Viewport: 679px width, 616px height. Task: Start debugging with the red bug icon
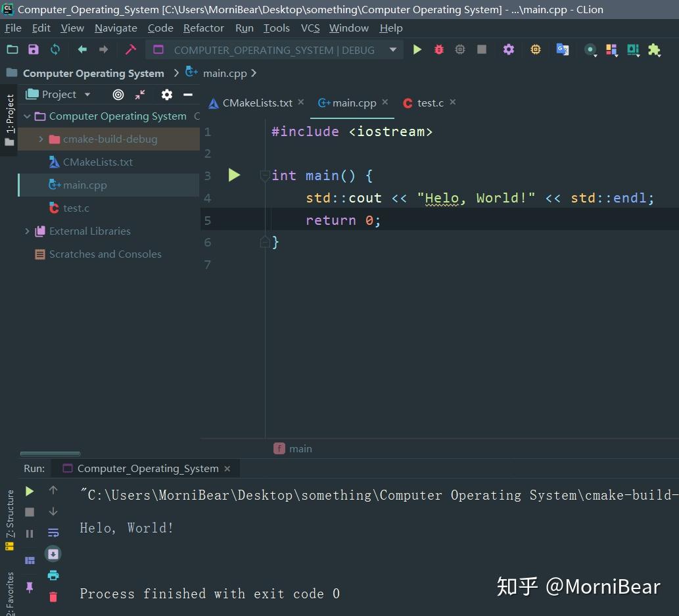pyautogui.click(x=438, y=49)
